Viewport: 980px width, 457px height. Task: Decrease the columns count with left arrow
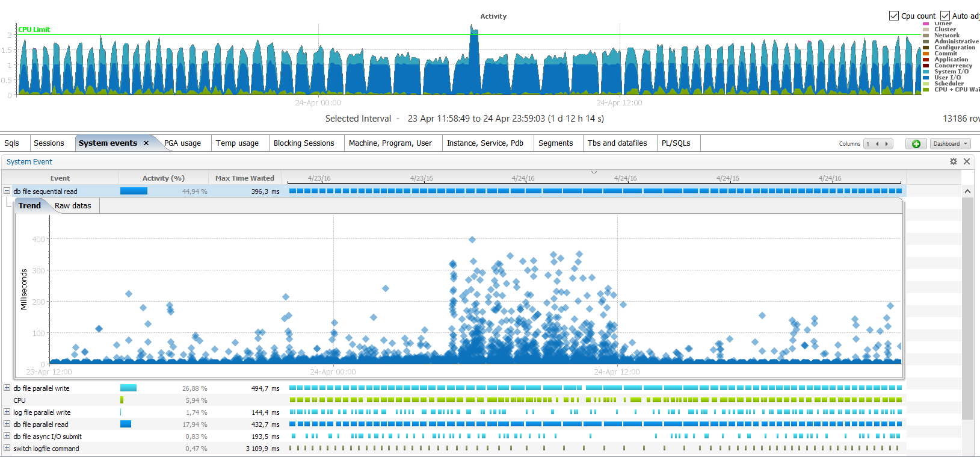point(877,144)
